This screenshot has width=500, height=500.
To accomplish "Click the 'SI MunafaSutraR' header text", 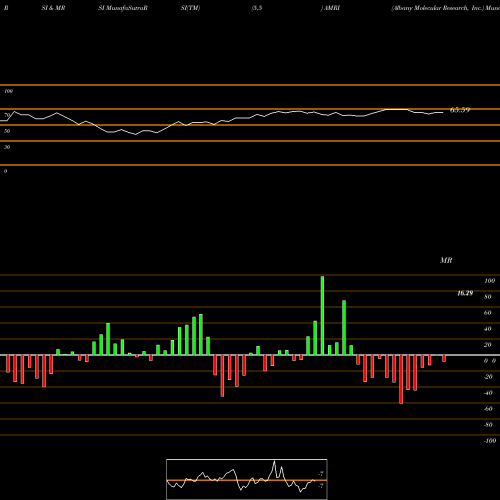I will [x=123, y=8].
